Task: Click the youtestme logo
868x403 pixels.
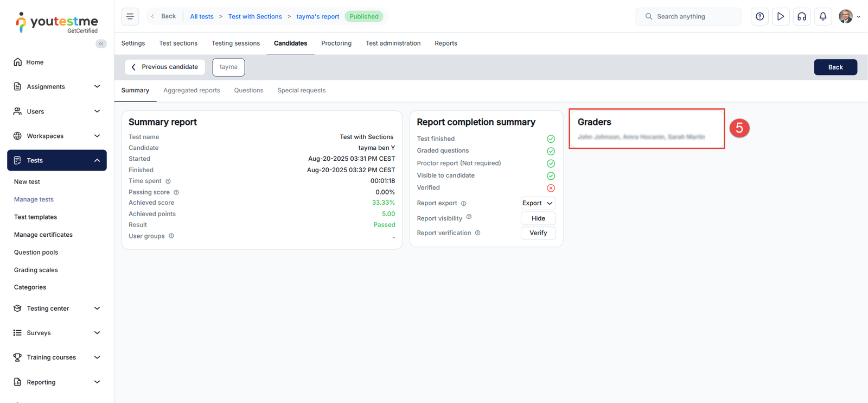Action: click(57, 23)
